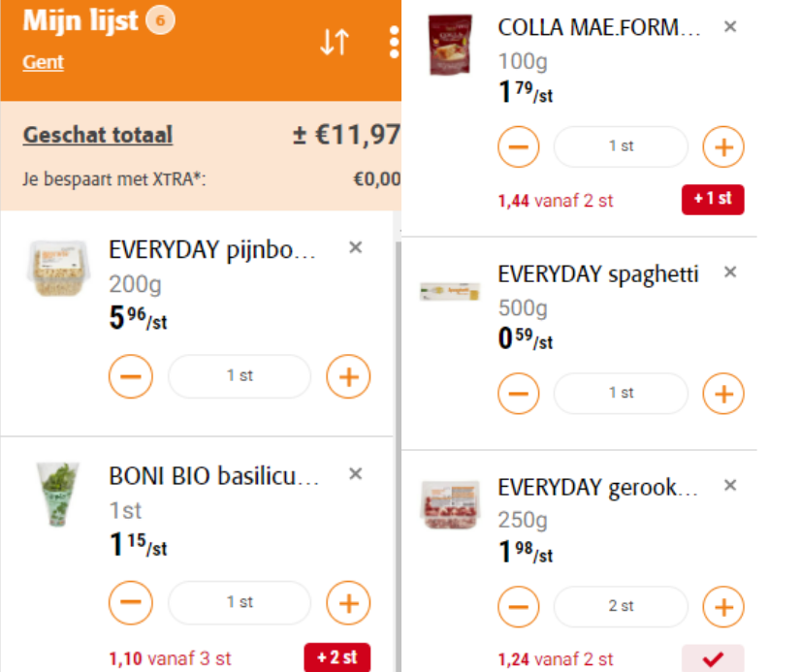800x672 pixels.
Task: Open the three-dot more options menu
Action: [394, 42]
